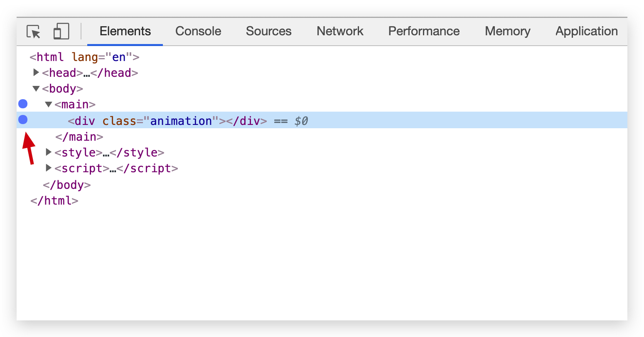Select the div class animation node

tap(167, 121)
